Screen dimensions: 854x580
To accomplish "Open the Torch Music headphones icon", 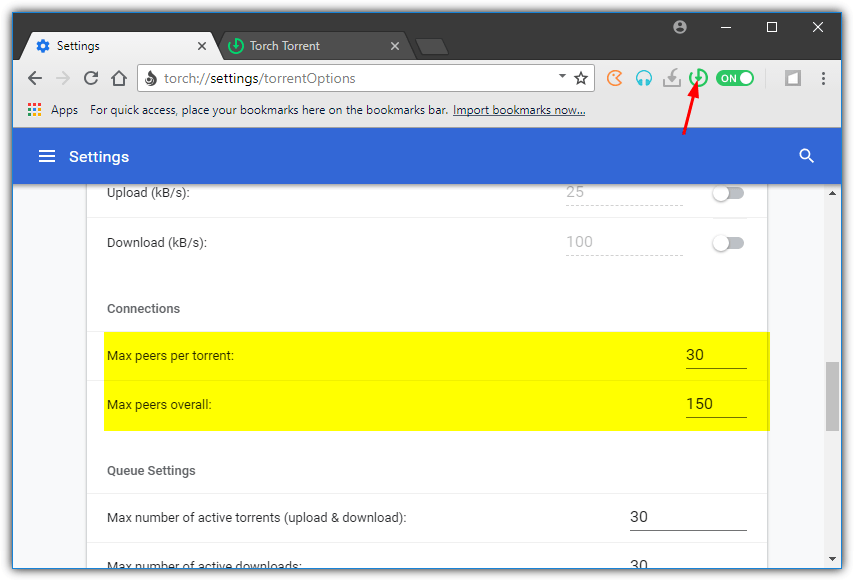I will (x=644, y=78).
